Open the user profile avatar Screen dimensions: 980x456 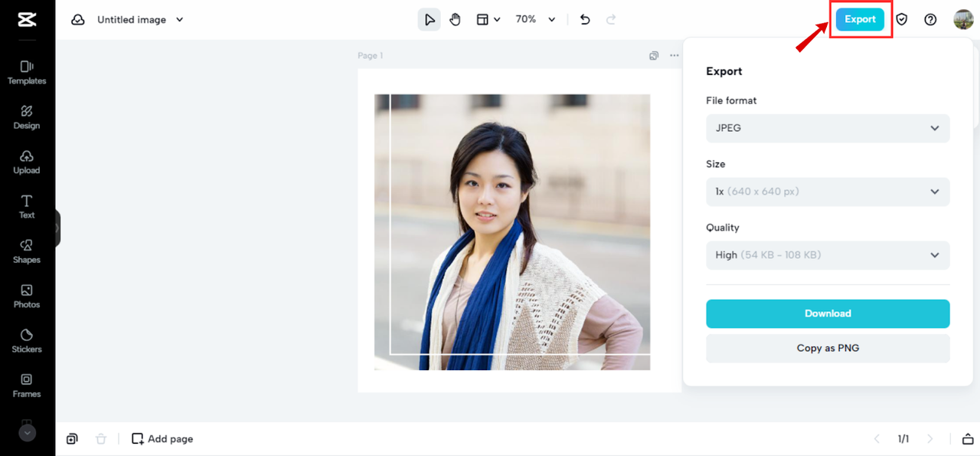(963, 20)
